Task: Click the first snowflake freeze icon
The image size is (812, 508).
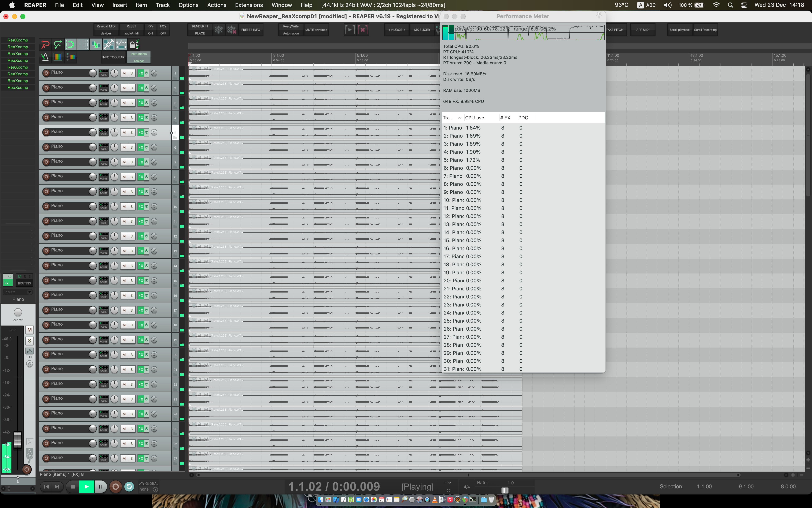Action: point(219,30)
